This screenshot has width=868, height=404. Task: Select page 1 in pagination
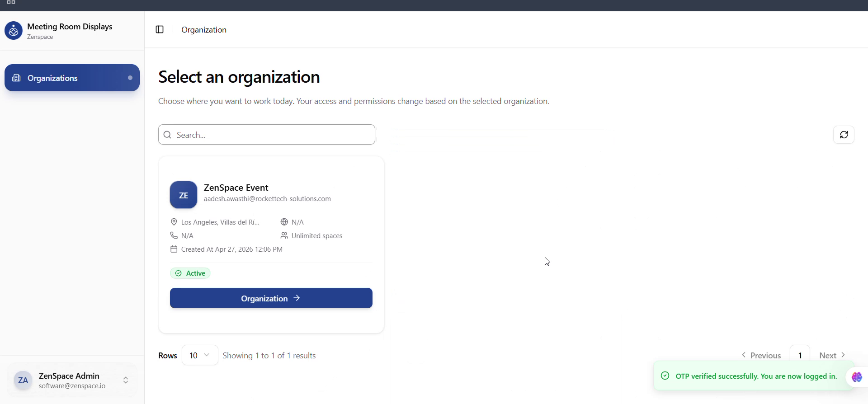point(800,355)
